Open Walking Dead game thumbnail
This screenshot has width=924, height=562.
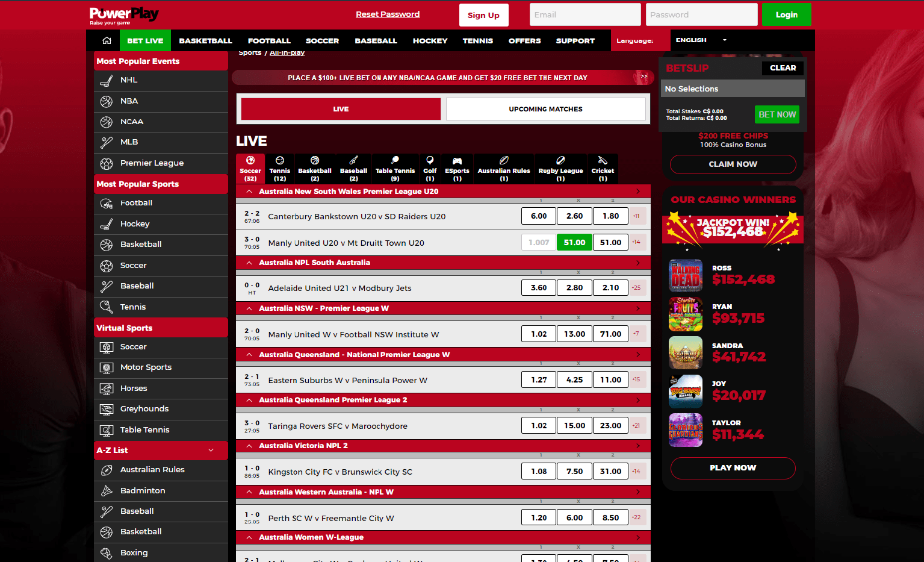coord(686,276)
